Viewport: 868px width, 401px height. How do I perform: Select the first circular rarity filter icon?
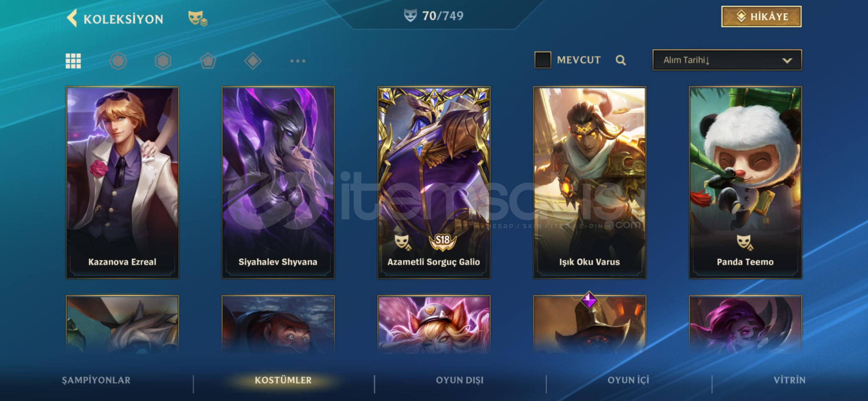(118, 61)
